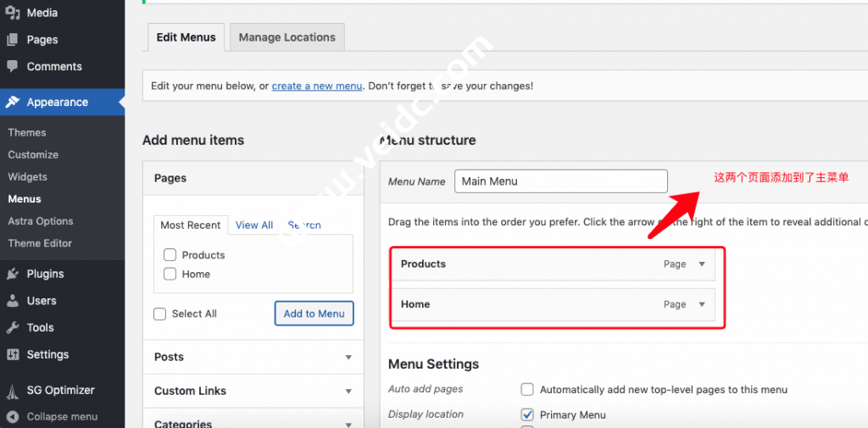868x428 pixels.
Task: Click the Users person icon
Action: [13, 301]
